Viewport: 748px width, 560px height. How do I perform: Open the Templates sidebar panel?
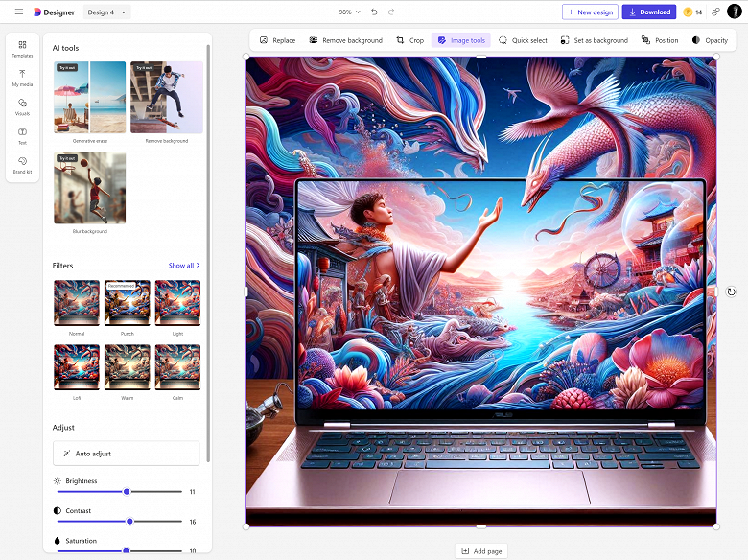22,49
